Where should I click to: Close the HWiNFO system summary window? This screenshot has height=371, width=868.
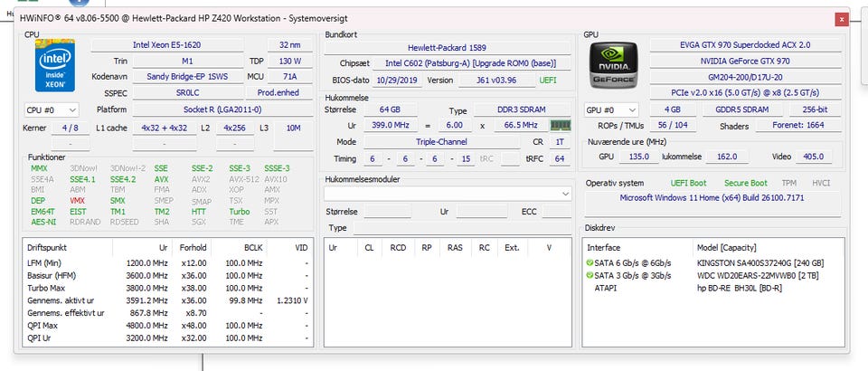point(841,18)
